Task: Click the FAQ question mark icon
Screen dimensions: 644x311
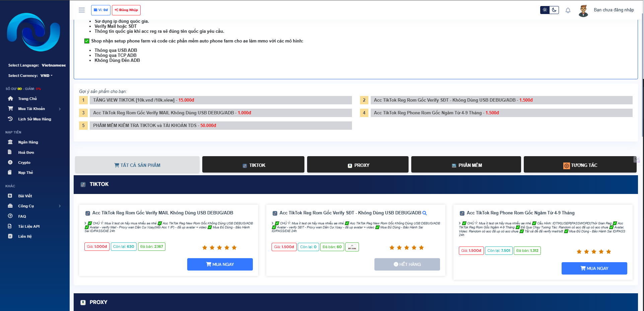Action: [10, 216]
